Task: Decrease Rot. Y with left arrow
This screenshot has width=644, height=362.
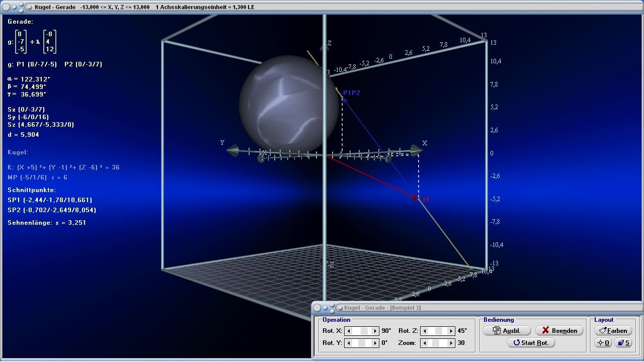Action: pyautogui.click(x=348, y=343)
